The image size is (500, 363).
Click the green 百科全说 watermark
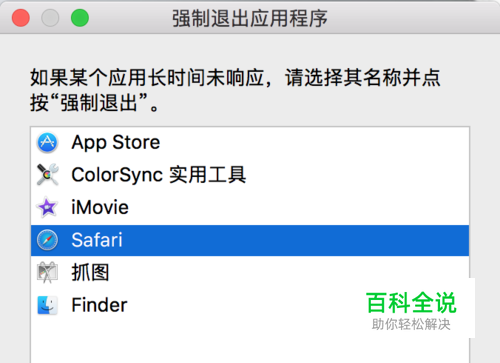tap(411, 303)
